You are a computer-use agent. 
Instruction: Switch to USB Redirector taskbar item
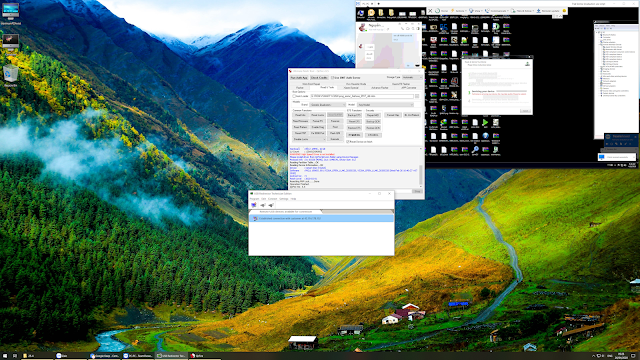[171, 356]
